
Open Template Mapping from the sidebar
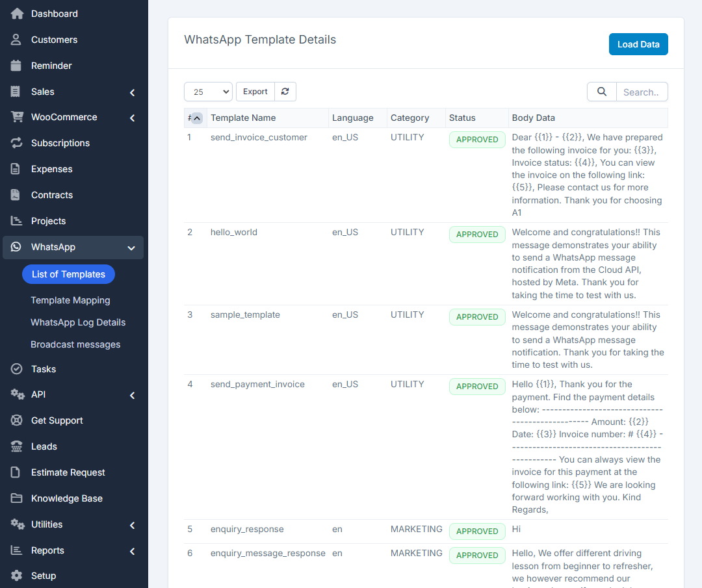point(70,300)
